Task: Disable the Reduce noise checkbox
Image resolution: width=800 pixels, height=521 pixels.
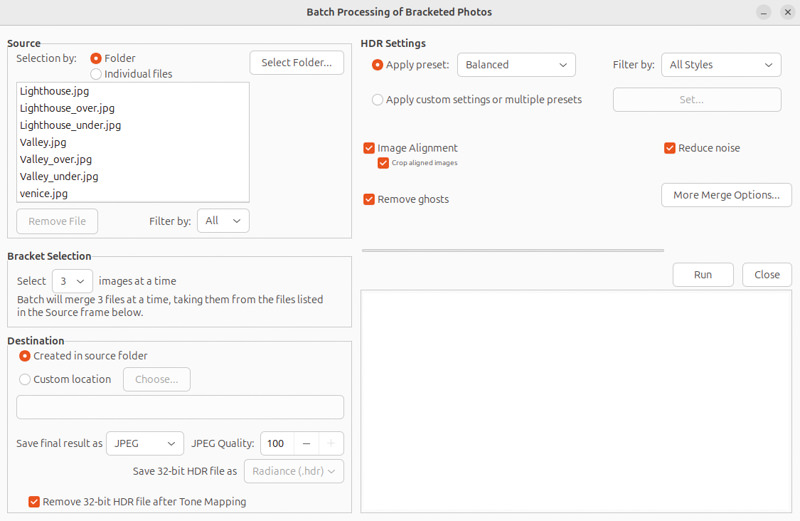Action: click(670, 148)
